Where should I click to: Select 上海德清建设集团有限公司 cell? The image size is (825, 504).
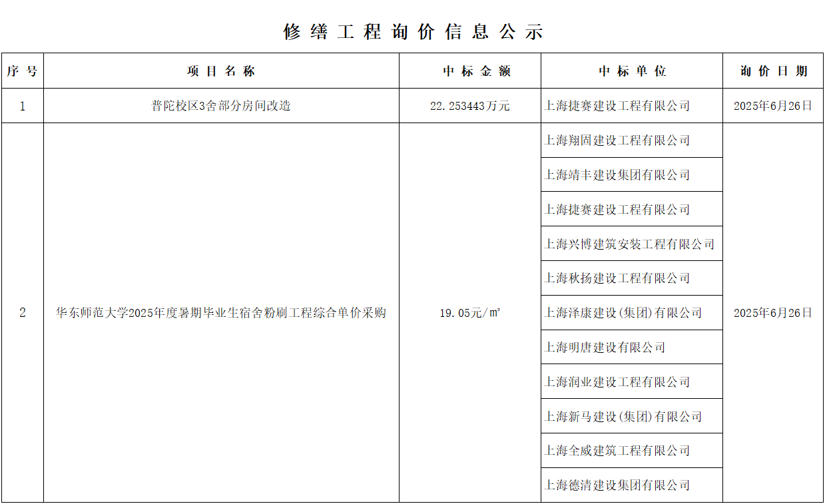pyautogui.click(x=632, y=485)
